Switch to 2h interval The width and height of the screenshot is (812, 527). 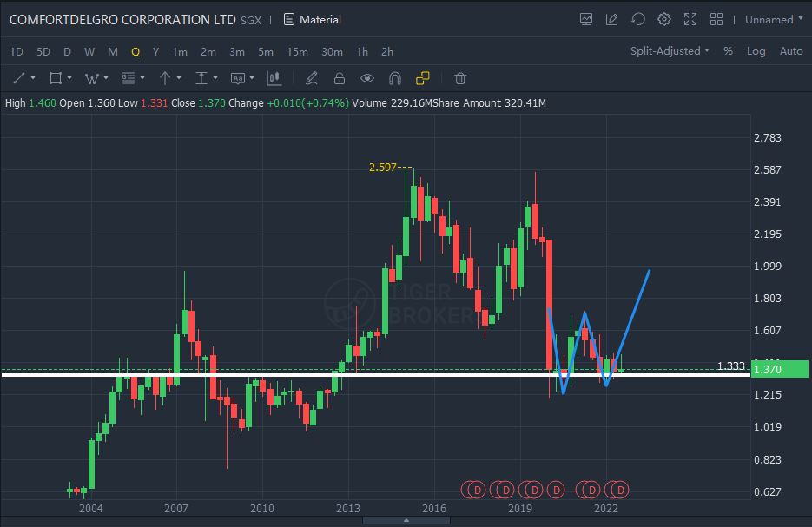(387, 52)
